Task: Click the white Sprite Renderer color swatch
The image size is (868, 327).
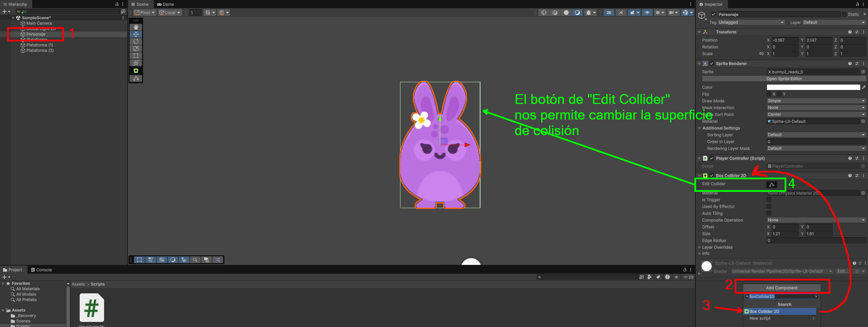Action: click(813, 87)
